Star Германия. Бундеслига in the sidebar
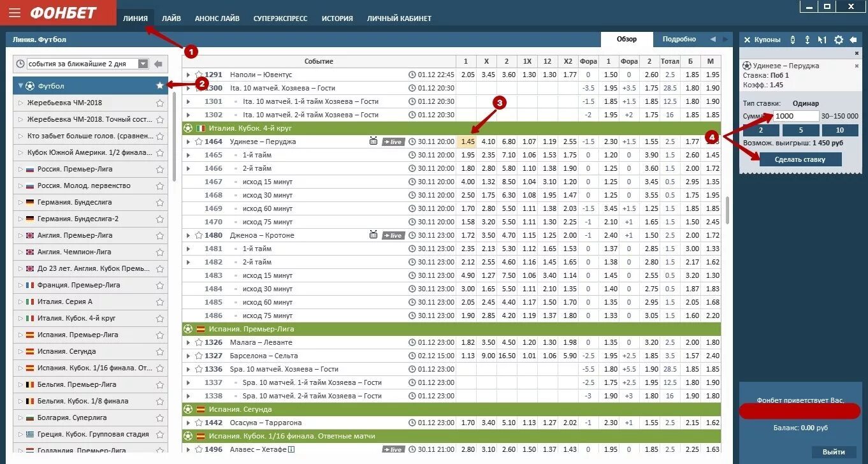This screenshot has width=868, height=464. (x=160, y=202)
